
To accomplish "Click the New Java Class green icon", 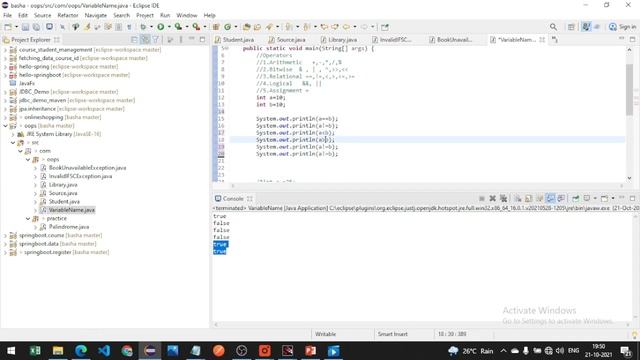I will point(228,27).
